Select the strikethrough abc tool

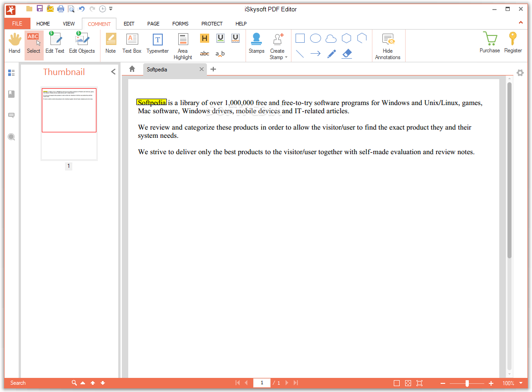point(205,54)
